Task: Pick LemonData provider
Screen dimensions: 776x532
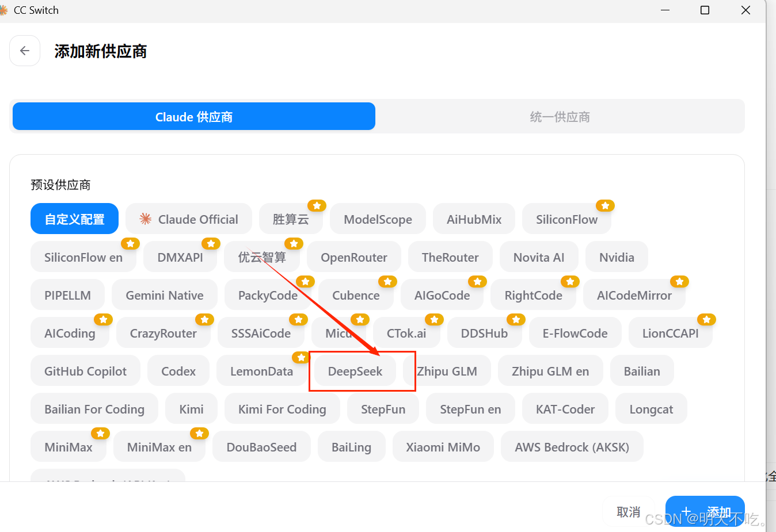Action: (261, 371)
